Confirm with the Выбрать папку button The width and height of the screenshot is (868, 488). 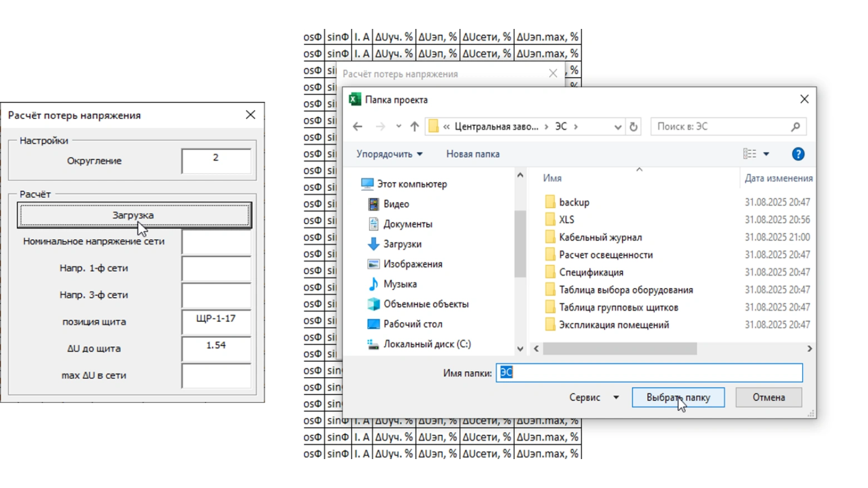point(678,397)
